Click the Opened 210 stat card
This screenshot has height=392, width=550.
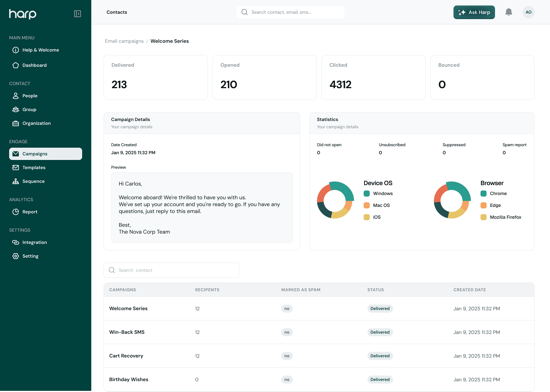point(264,77)
